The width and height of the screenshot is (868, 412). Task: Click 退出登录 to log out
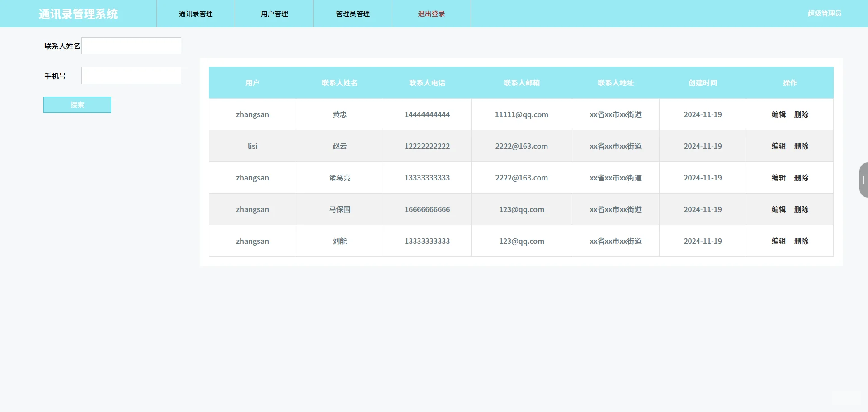[431, 14]
